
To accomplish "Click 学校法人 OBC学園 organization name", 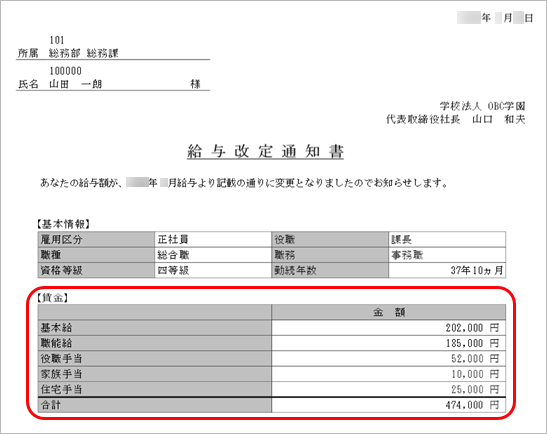I will pos(482,106).
